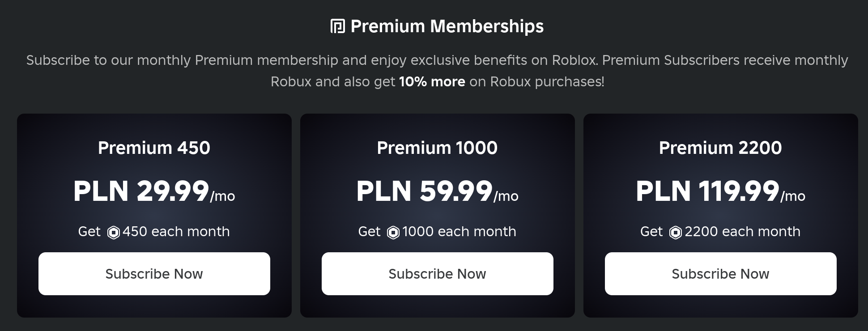The width and height of the screenshot is (868, 331).
Task: Hit Subscribe Now for Premium 2200
Action: point(720,274)
